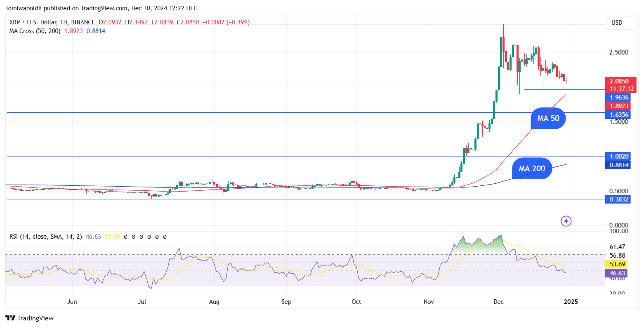Select the "XRP / U.S. Dollar" symbol title

[34, 22]
